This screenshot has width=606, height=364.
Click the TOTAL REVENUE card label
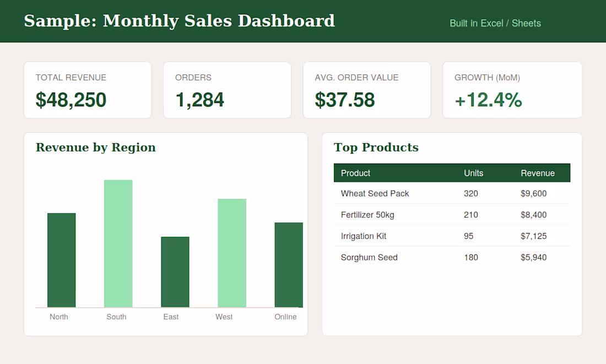coord(71,78)
